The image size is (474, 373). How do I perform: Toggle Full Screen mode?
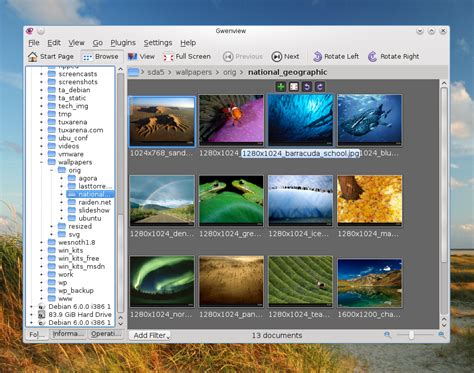[x=187, y=57]
